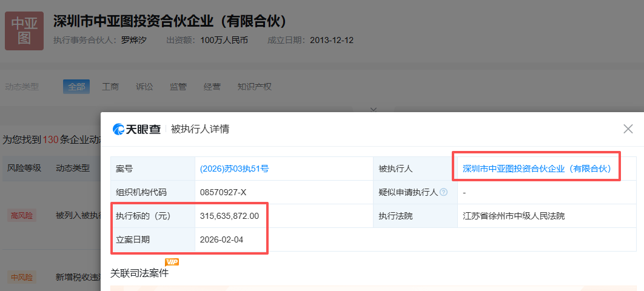Click the 风险等级 column header

pyautogui.click(x=24, y=168)
